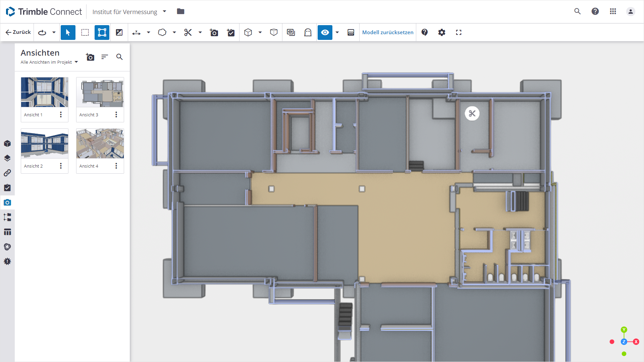Toggle fullscreen mode
The height and width of the screenshot is (362, 644).
[x=459, y=33]
